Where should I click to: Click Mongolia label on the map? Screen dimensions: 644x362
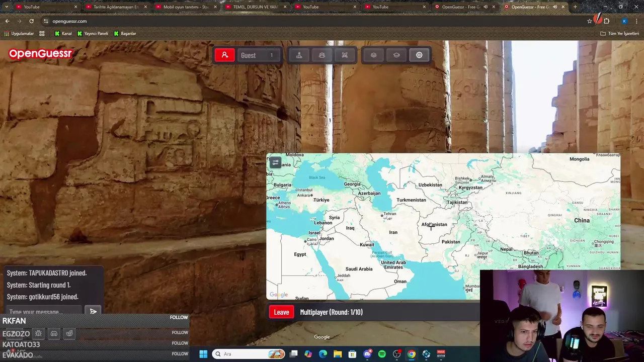coord(579,159)
